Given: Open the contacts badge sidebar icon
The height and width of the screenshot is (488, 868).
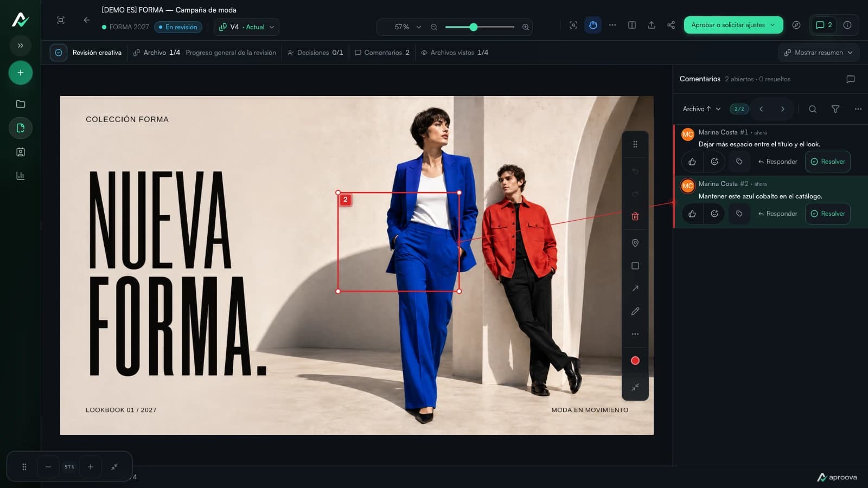Looking at the screenshot, I should [x=21, y=152].
